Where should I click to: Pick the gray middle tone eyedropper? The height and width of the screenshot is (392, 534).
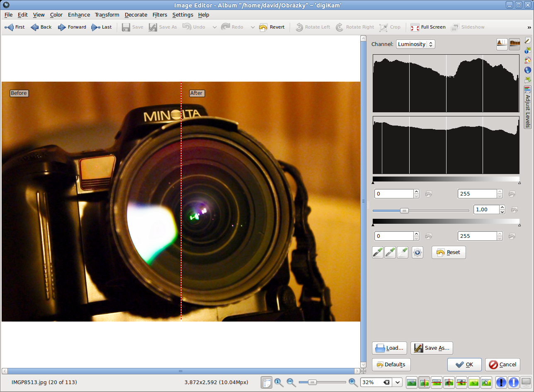point(390,252)
